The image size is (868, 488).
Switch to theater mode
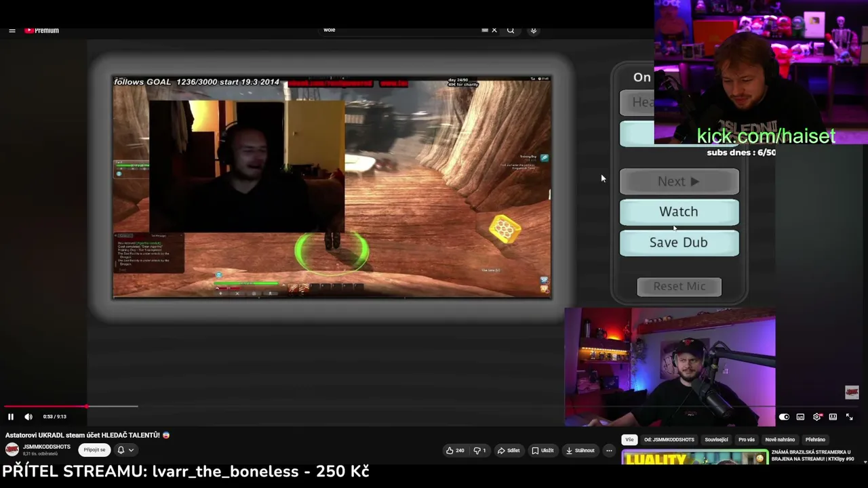pyautogui.click(x=833, y=417)
